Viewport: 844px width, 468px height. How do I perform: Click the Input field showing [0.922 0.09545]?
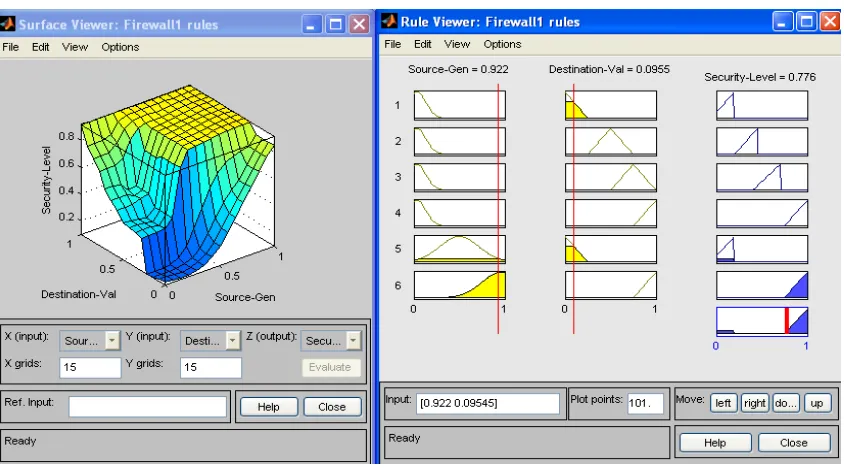click(x=488, y=403)
